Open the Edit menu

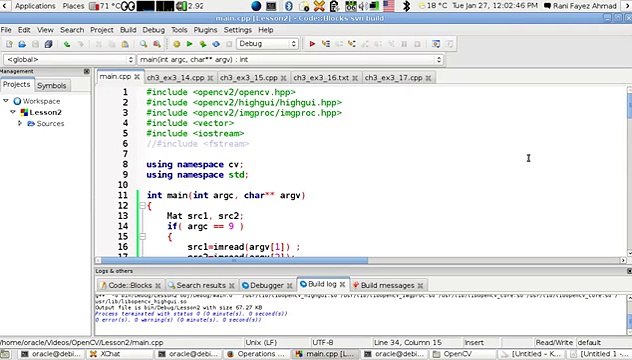[x=24, y=30]
